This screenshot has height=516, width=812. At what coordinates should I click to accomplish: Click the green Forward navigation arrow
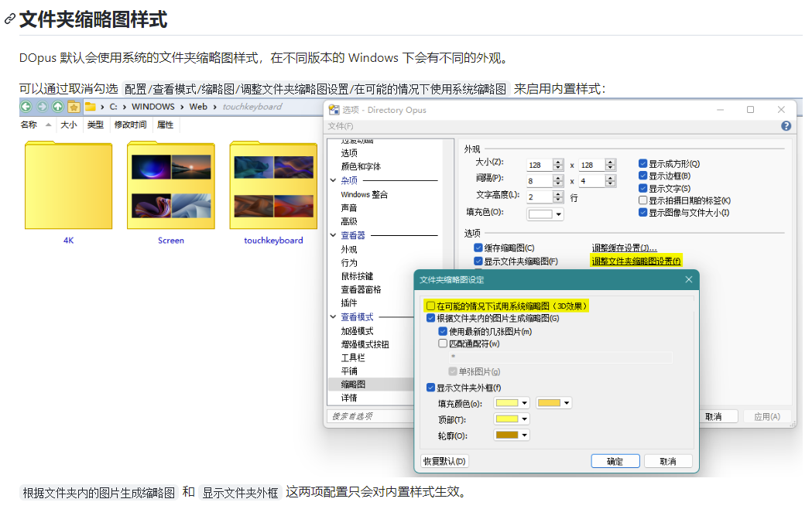pos(42,107)
